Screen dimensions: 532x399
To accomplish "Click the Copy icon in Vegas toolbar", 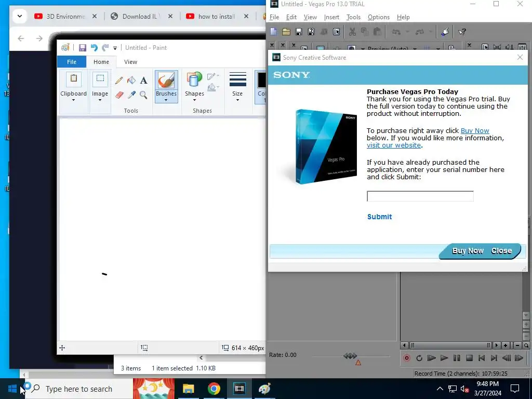I will tap(365, 32).
